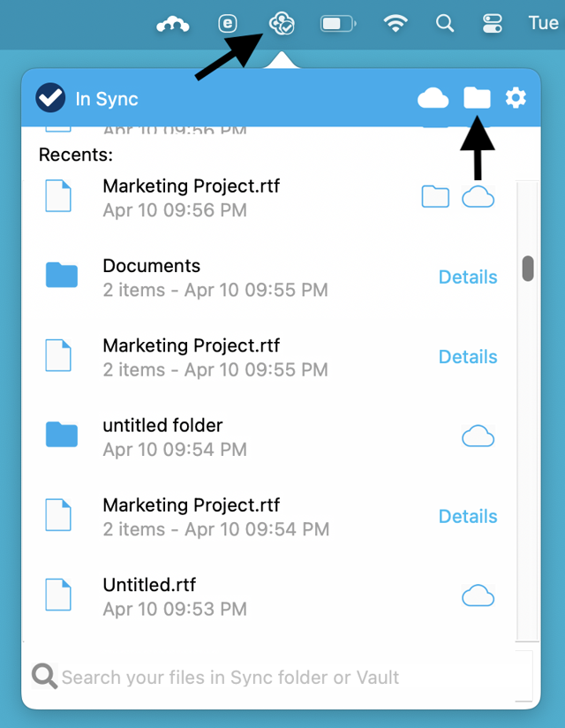Click the Recents: heading
The height and width of the screenshot is (728, 565).
76,155
